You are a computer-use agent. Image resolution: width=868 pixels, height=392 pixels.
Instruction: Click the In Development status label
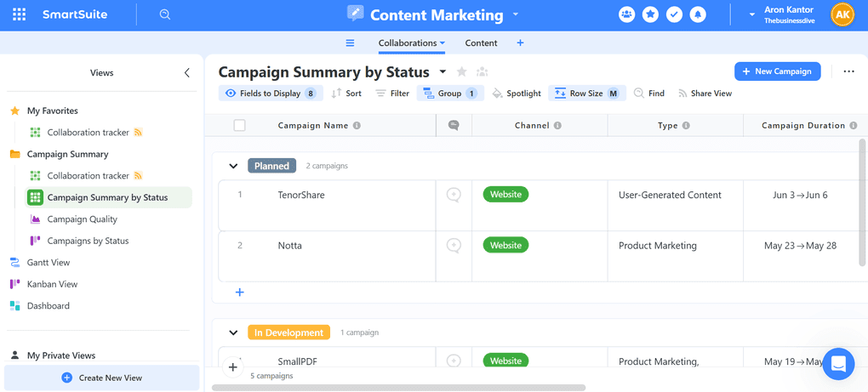tap(289, 332)
